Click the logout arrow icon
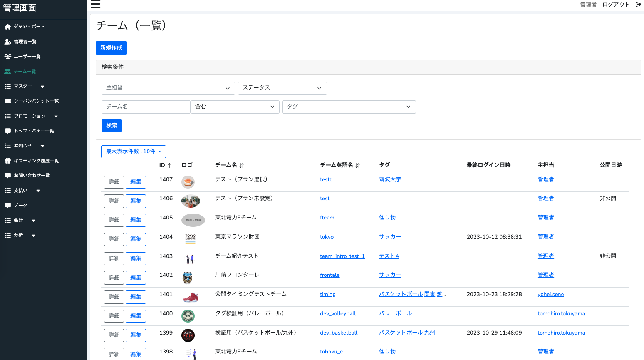This screenshot has height=360, width=644. point(638,5)
